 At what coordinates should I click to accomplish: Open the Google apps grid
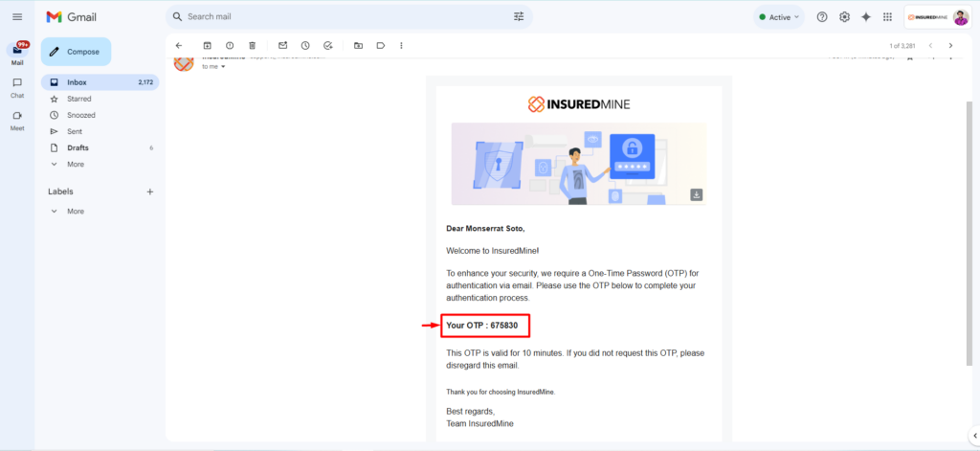pyautogui.click(x=887, y=17)
